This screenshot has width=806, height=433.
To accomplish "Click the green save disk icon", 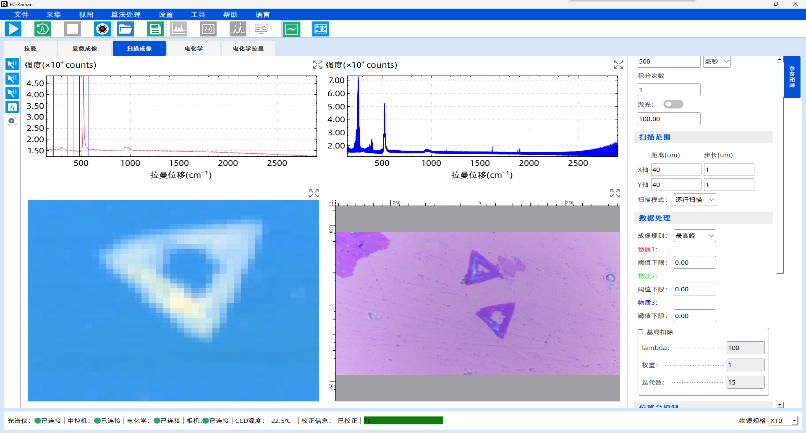I will point(155,29).
